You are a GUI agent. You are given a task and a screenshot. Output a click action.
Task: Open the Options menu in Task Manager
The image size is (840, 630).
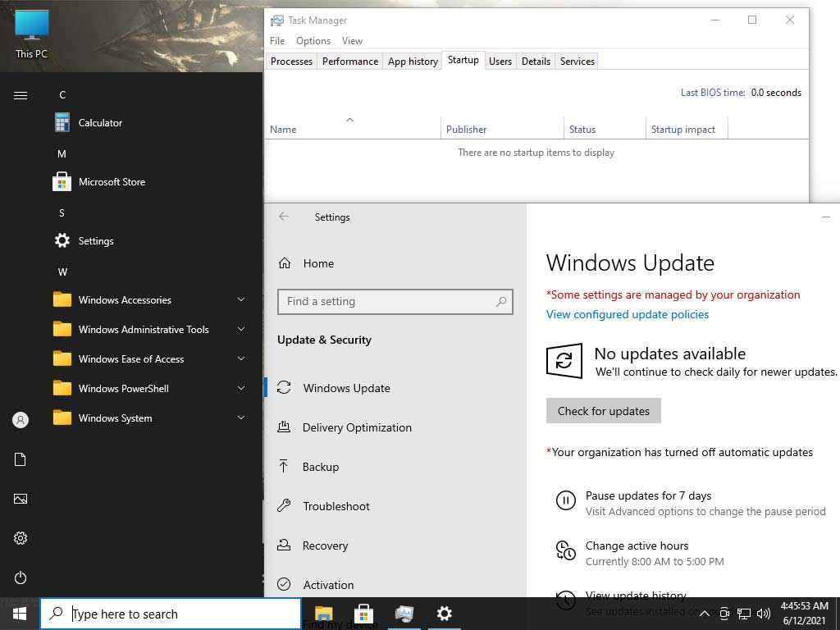(x=313, y=41)
